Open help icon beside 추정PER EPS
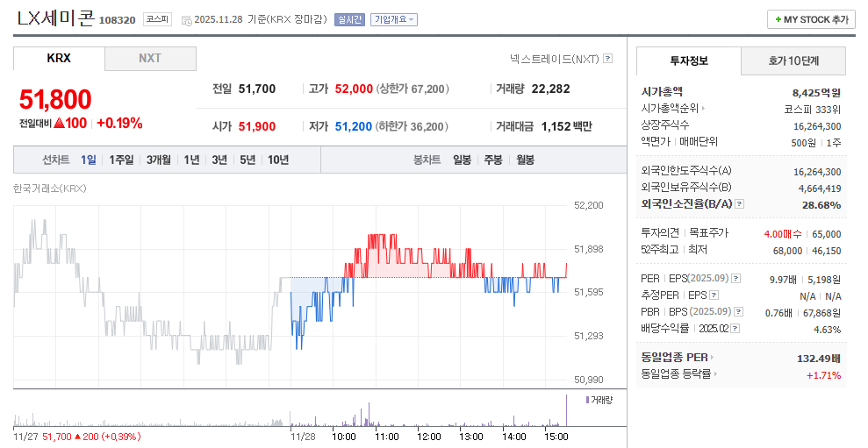The image size is (868, 448). point(714,295)
